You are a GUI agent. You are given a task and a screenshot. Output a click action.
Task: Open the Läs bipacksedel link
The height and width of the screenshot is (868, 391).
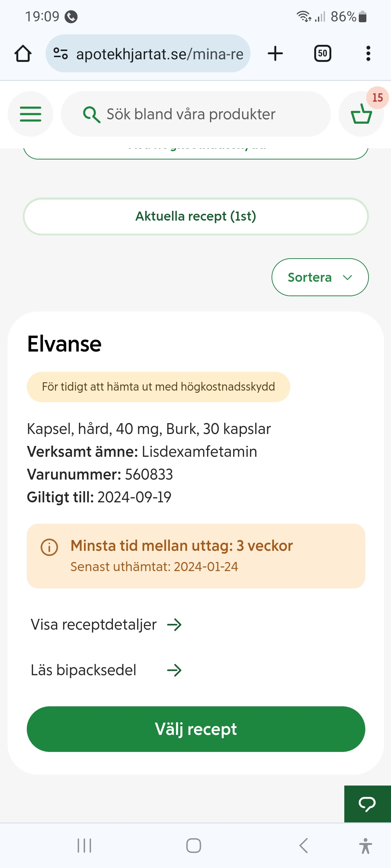106,670
